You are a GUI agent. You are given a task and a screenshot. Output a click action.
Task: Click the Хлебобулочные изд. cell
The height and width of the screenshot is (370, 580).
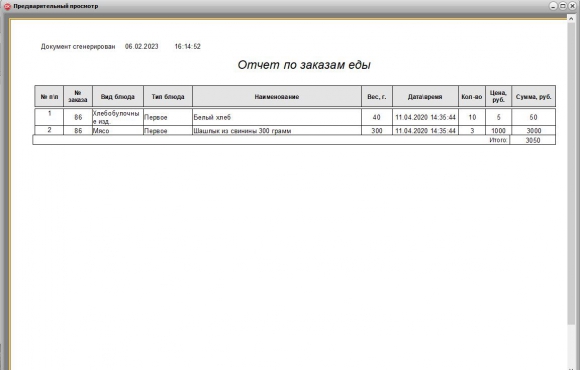(x=118, y=117)
